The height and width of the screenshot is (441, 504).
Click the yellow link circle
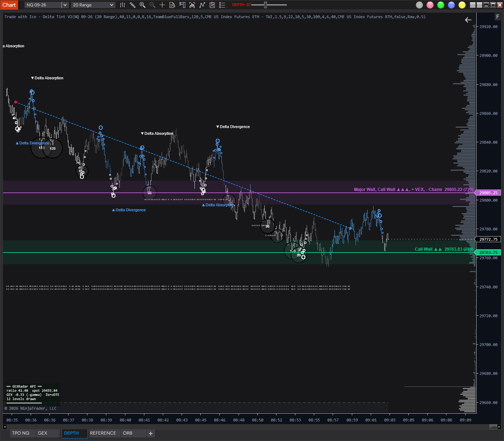(462, 5)
